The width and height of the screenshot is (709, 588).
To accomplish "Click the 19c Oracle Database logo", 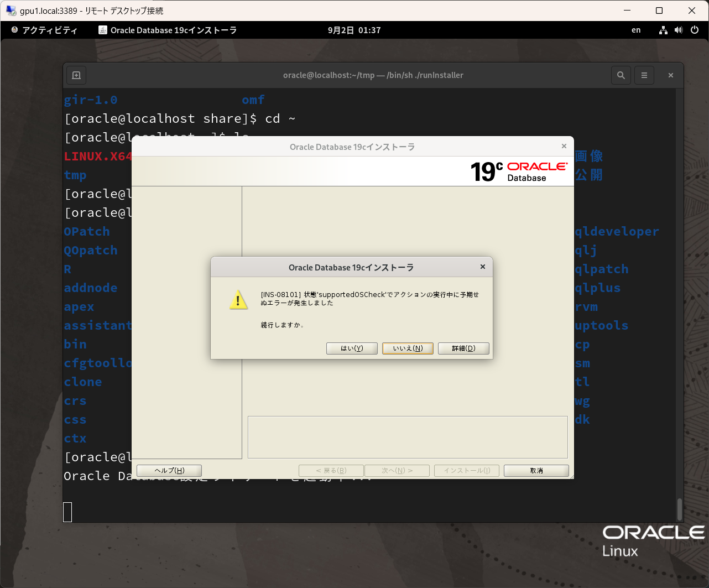I will click(519, 171).
